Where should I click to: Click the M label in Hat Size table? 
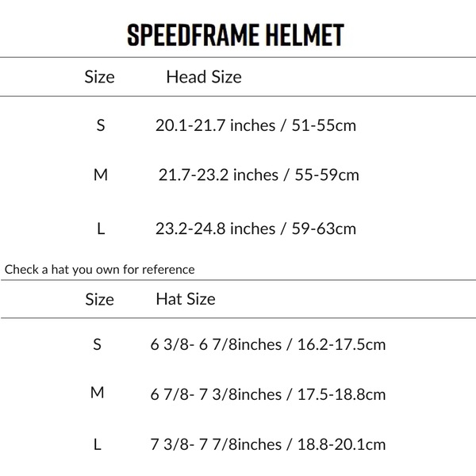(x=98, y=393)
